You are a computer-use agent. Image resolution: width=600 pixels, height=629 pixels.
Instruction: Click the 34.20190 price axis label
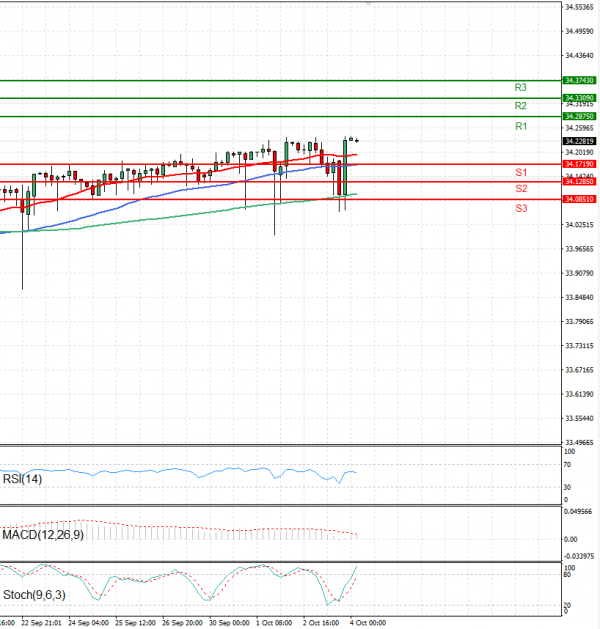click(x=580, y=152)
